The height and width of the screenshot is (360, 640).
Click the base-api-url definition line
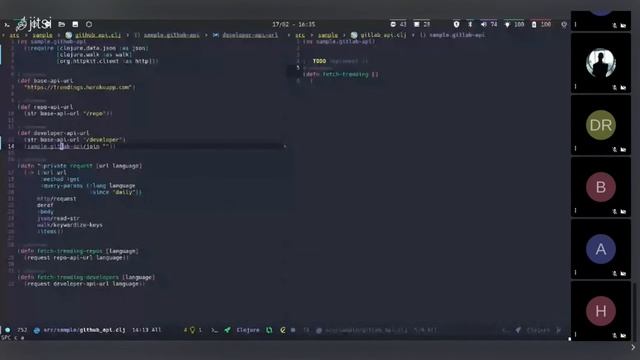click(x=46, y=81)
